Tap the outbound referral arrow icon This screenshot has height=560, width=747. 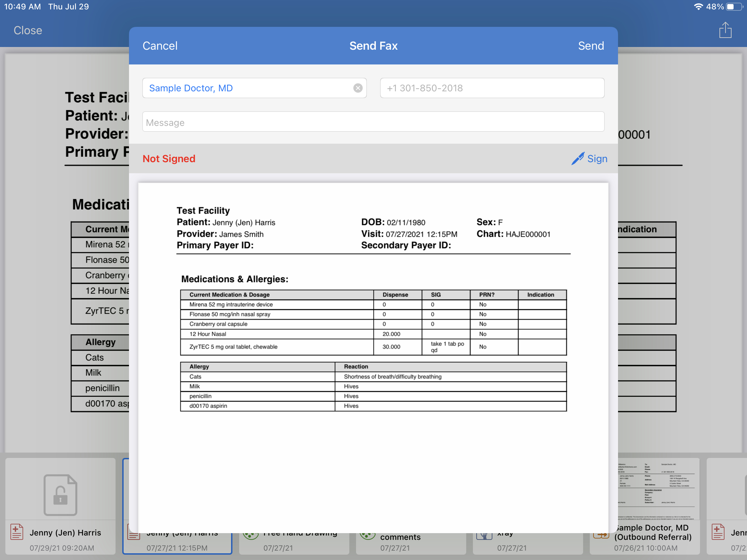tap(601, 535)
